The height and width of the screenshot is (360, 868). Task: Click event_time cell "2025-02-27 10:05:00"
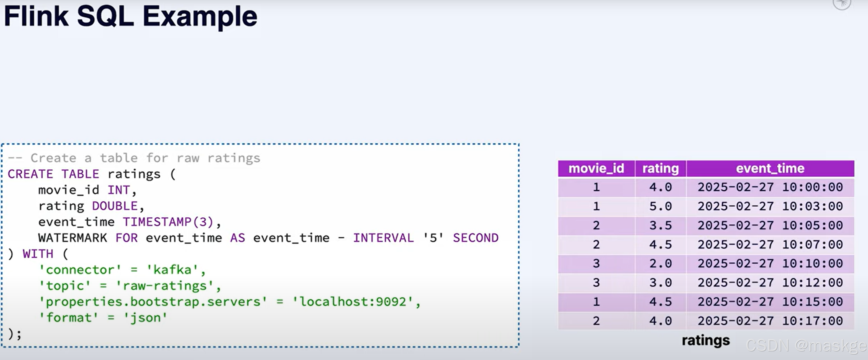[770, 225]
